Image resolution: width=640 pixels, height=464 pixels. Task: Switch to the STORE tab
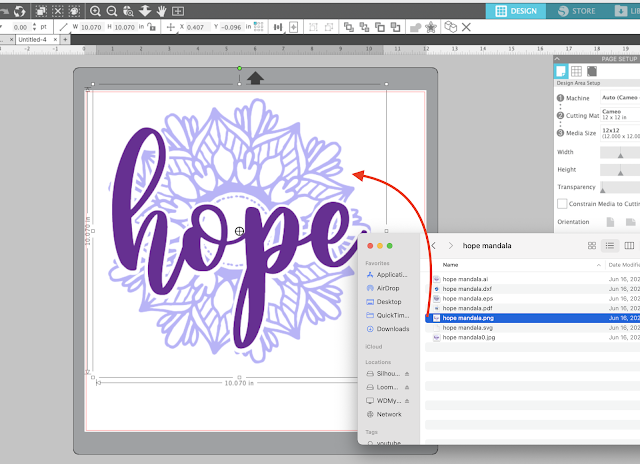(x=576, y=11)
